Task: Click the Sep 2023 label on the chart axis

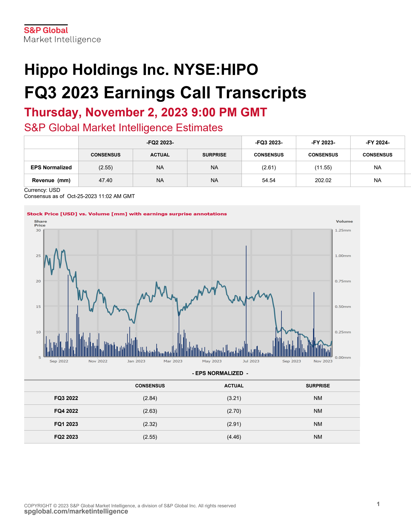Action: 291,361
